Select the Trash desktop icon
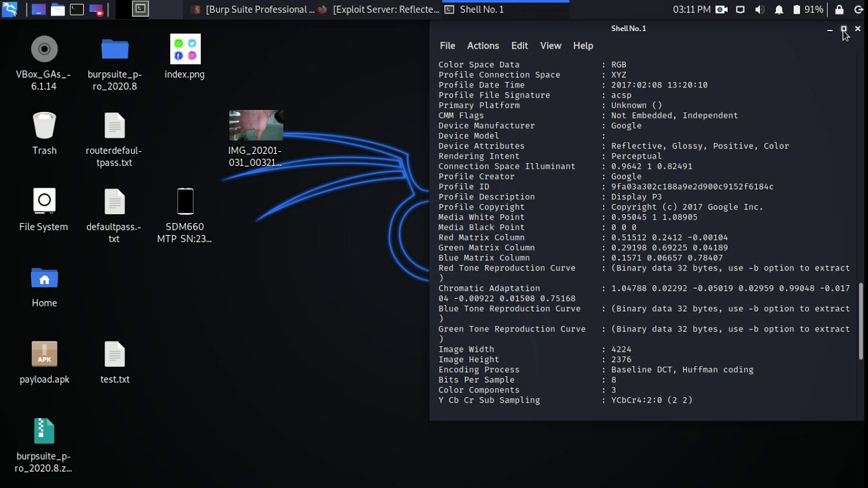Screen dimensions: 868x488 pos(44,133)
